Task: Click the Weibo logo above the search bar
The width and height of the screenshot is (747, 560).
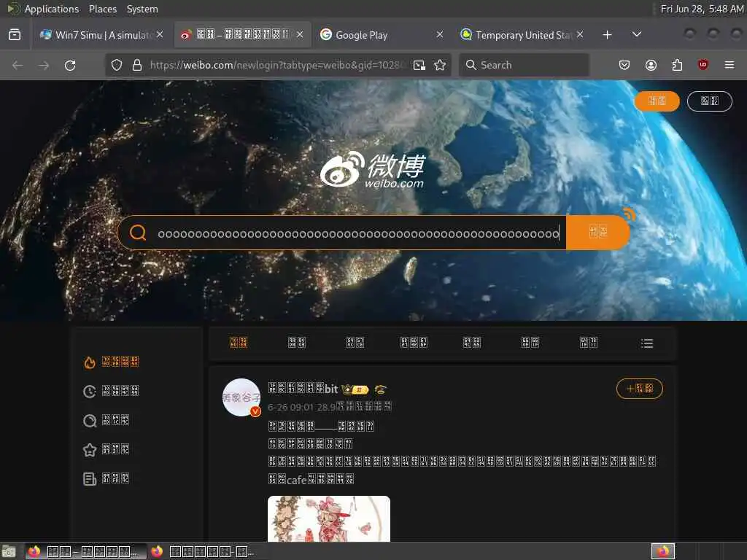Action: [372, 171]
